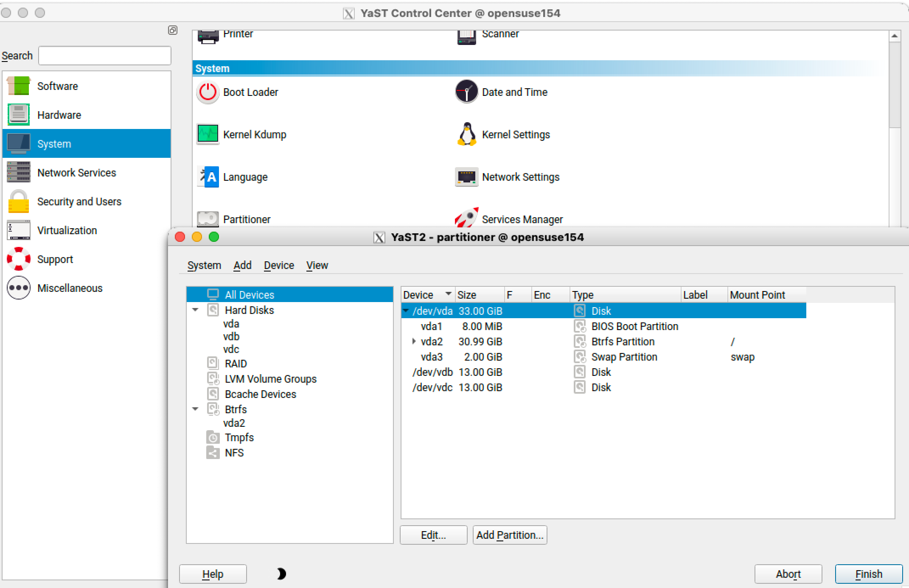The height and width of the screenshot is (588, 909).
Task: Open the Device menu
Action: pos(279,265)
